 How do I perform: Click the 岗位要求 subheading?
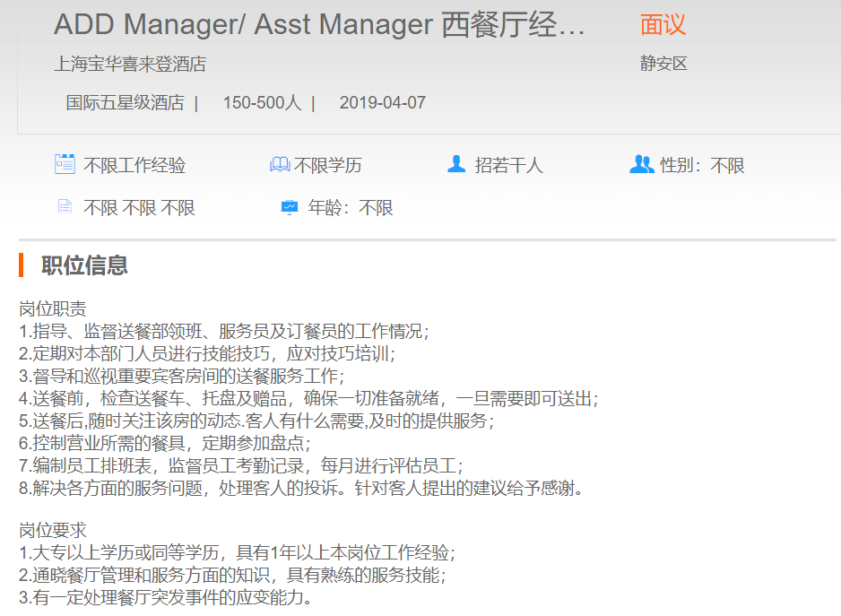53,531
